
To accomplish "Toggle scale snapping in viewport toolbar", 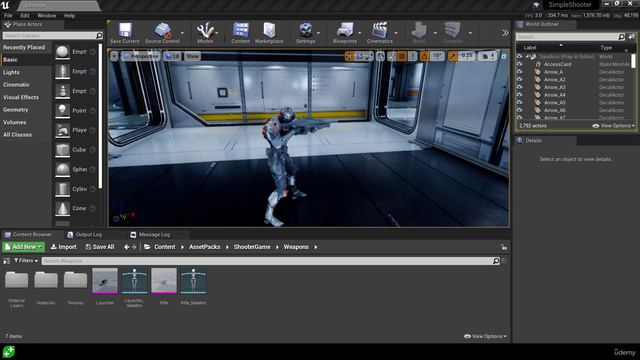I will [x=453, y=56].
